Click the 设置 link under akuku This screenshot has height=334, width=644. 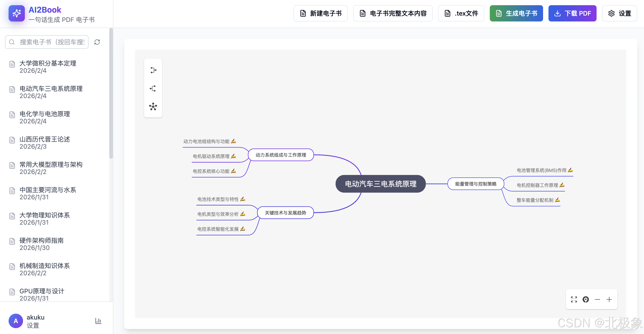(33, 325)
